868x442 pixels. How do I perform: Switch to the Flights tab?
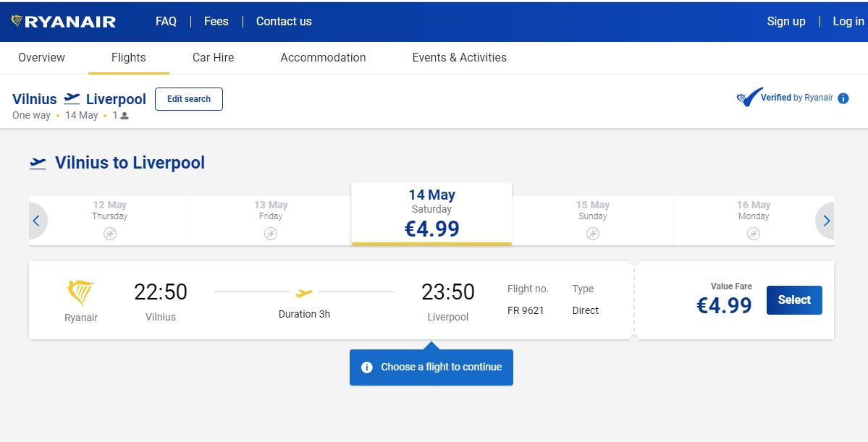pyautogui.click(x=128, y=58)
